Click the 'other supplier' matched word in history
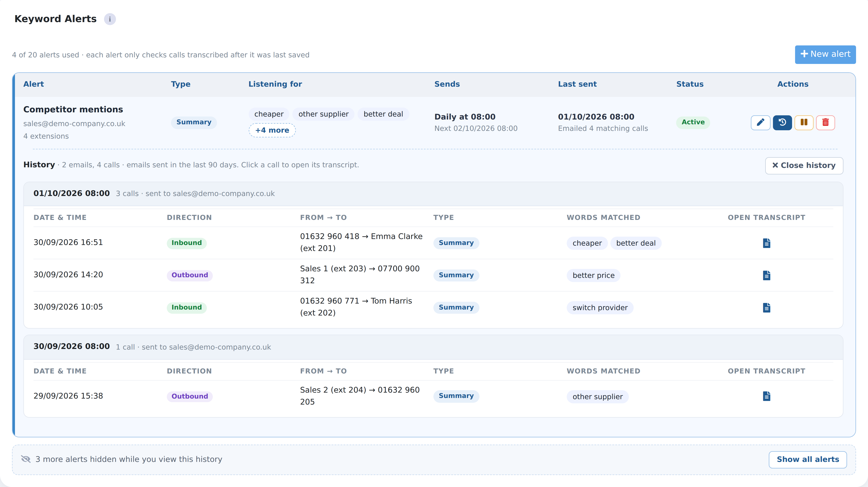 (597, 397)
